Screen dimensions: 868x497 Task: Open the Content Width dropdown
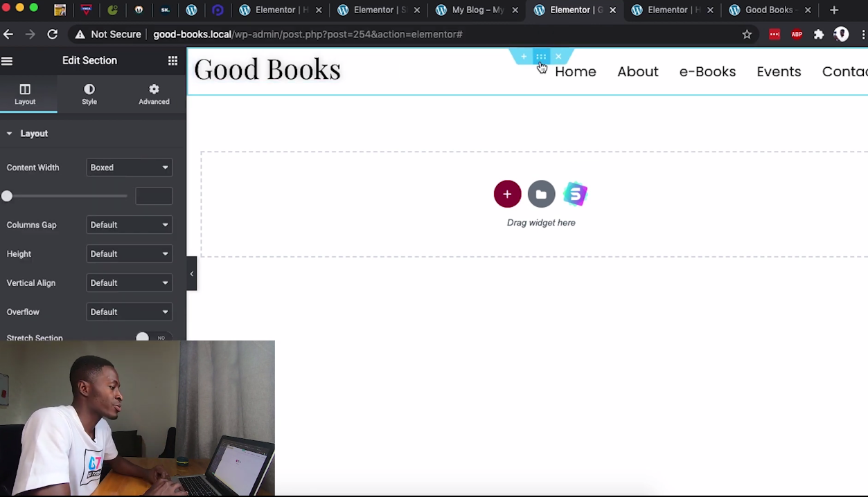click(x=129, y=168)
